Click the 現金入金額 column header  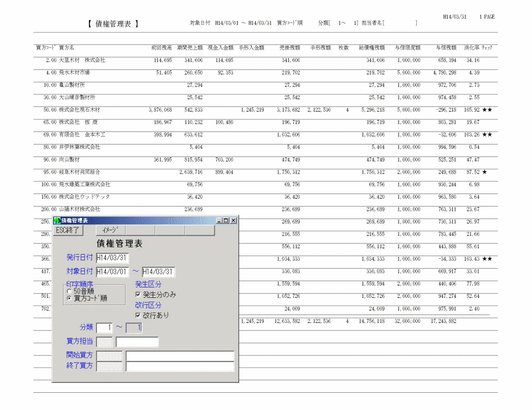(220, 48)
